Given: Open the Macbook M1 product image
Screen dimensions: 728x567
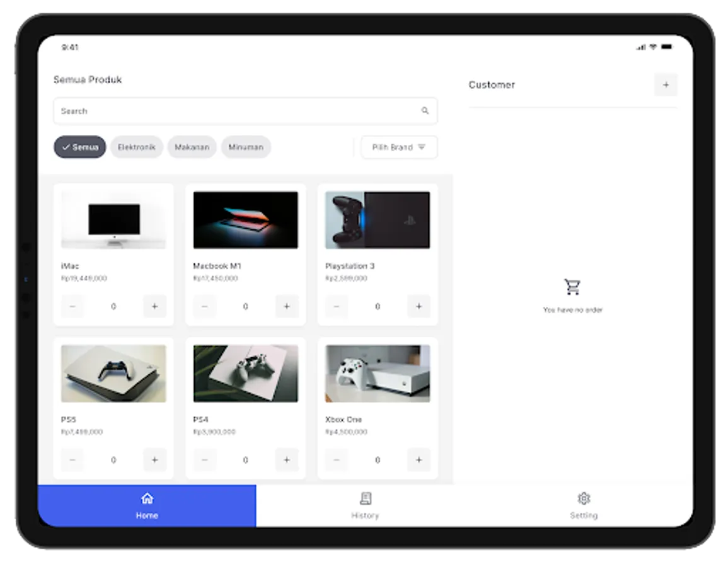Looking at the screenshot, I should (246, 220).
